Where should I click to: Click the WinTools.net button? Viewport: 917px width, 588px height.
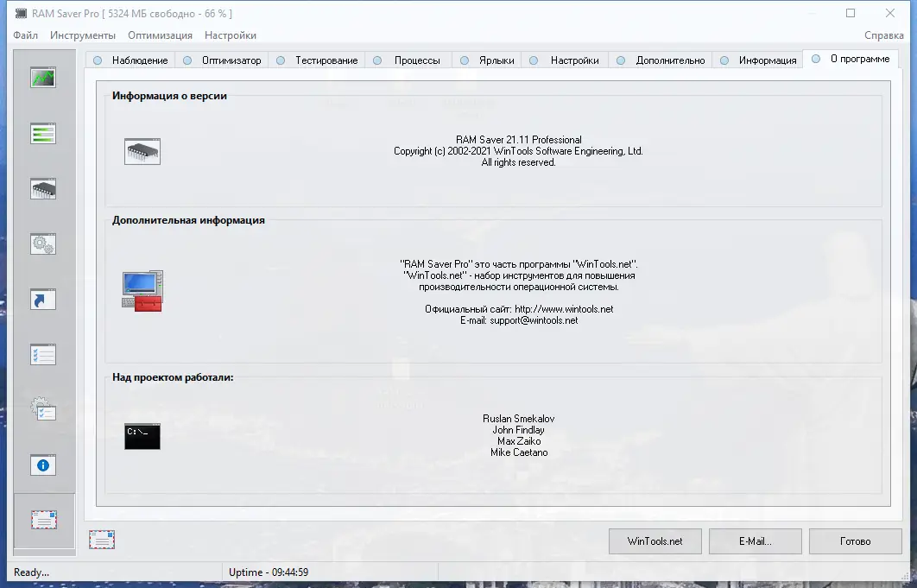click(x=655, y=541)
